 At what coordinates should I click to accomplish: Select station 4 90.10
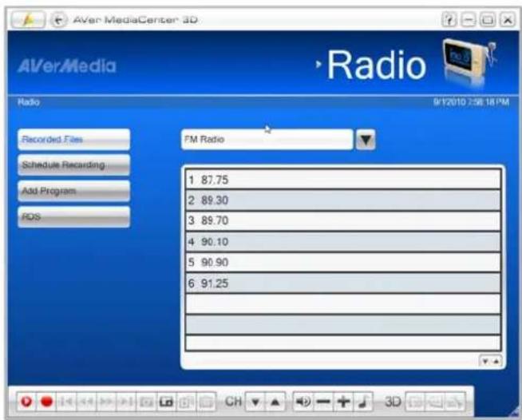tap(343, 241)
